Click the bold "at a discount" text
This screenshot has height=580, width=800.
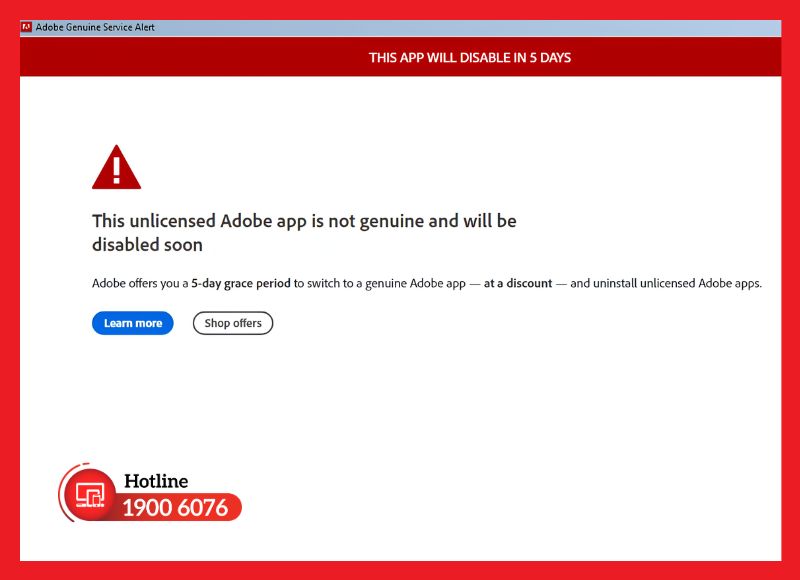coord(518,283)
